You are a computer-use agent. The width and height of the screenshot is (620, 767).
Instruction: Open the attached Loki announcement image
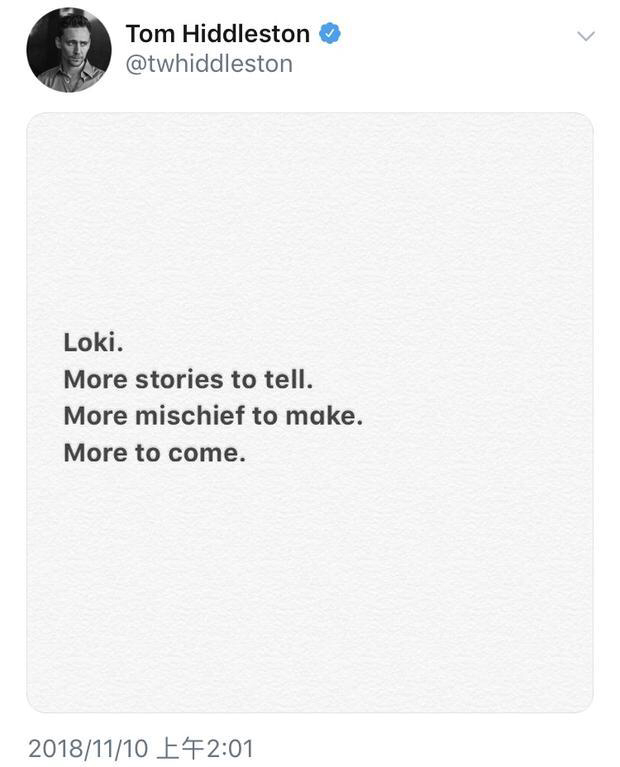(309, 412)
